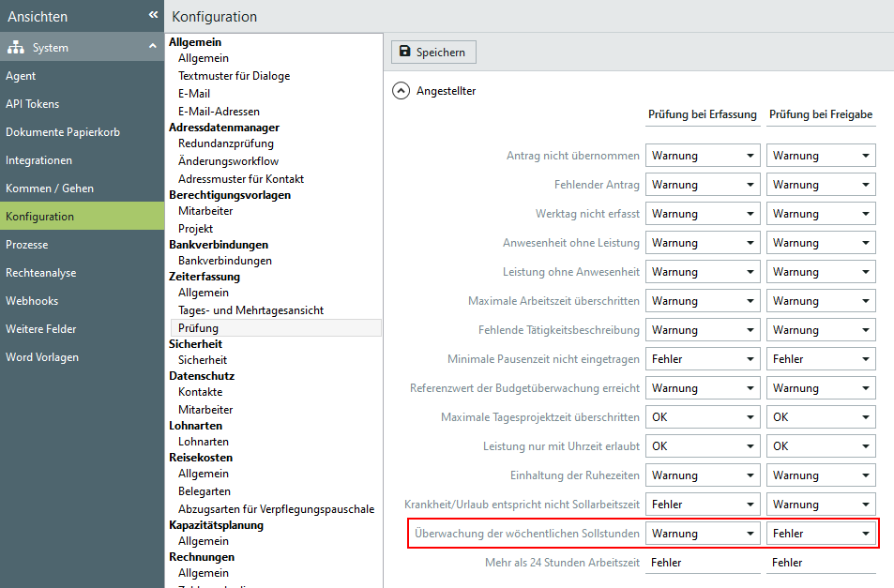Select Kommen / Gehen sidebar entry
The height and width of the screenshot is (588, 894).
click(50, 188)
